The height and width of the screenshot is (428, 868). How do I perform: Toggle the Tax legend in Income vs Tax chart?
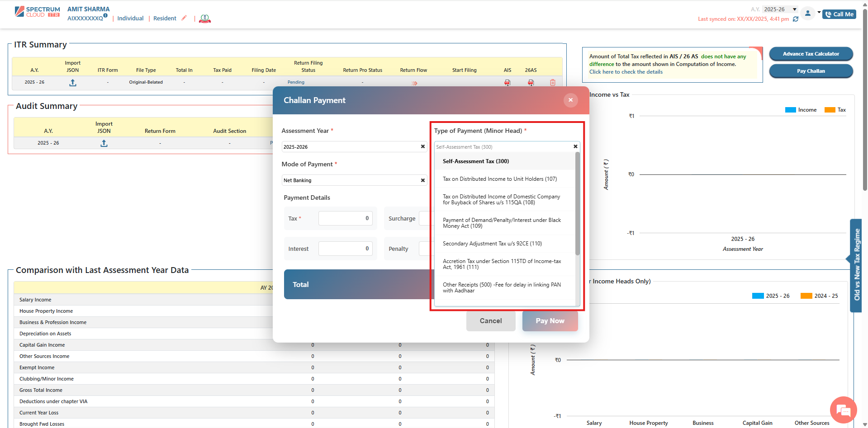coord(835,110)
